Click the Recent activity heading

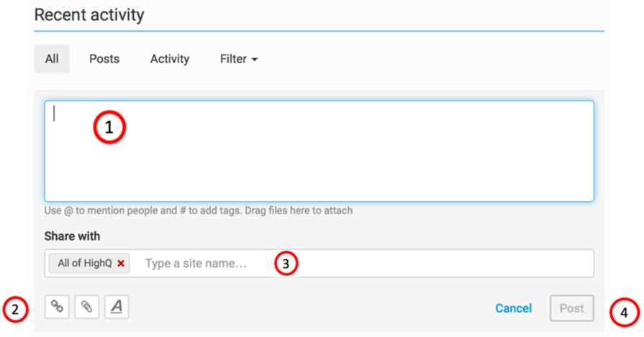(89, 14)
